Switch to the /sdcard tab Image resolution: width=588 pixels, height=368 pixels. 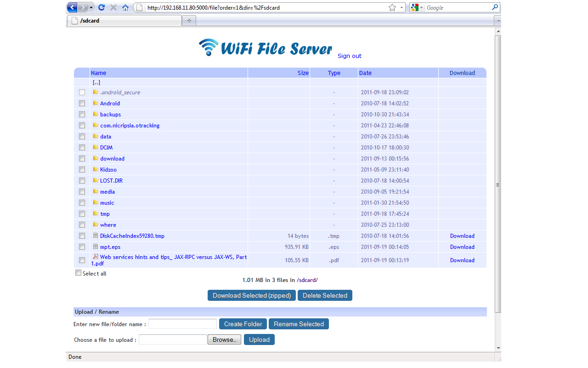[x=124, y=20]
